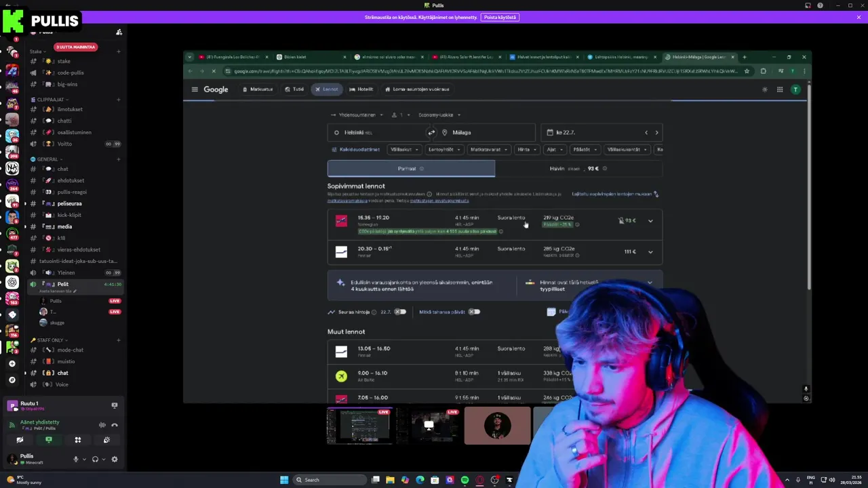Open Hotellit tab in Google Travel
Screen dimensions: 868x488
pos(361,89)
